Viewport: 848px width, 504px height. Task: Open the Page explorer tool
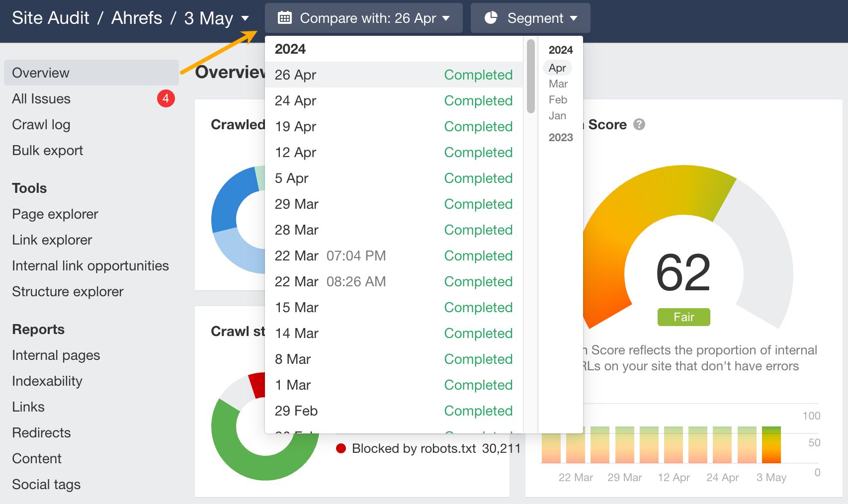click(x=55, y=214)
